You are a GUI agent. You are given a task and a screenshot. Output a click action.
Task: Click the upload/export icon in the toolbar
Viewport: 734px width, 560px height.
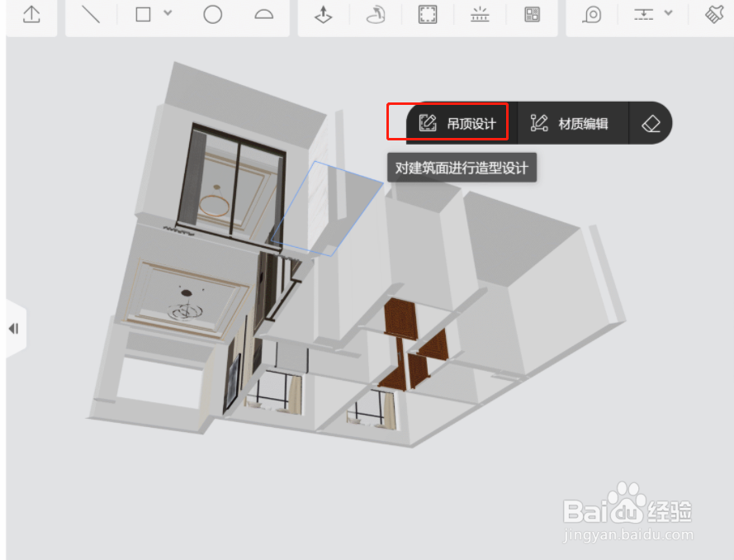[31, 15]
